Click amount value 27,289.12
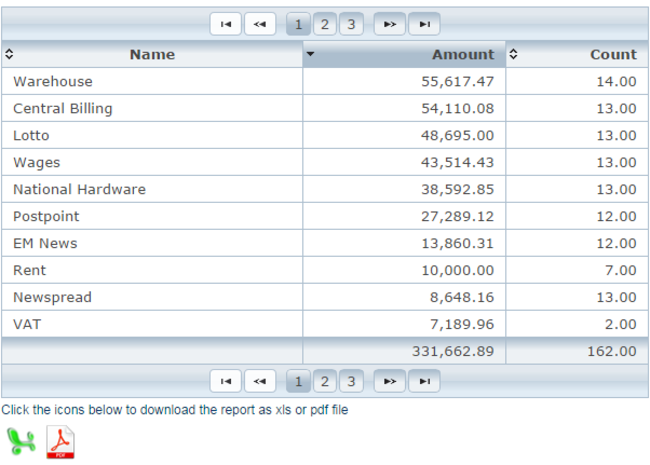 [x=458, y=216]
